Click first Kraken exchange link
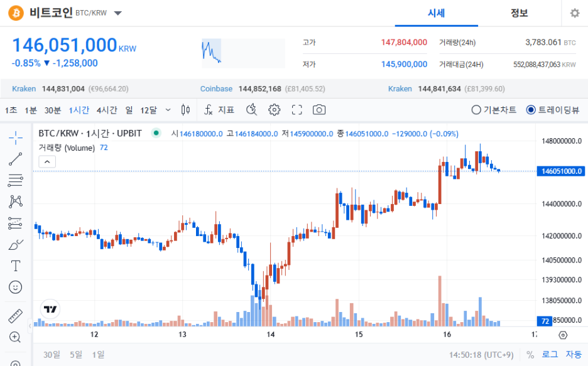The height and width of the screenshot is (366, 588). [24, 89]
